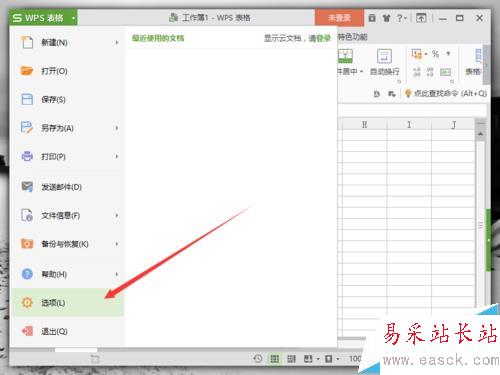Viewport: 500px width, 375px height.
Task: Choose 打开(O) from the file menu
Action: click(x=68, y=71)
